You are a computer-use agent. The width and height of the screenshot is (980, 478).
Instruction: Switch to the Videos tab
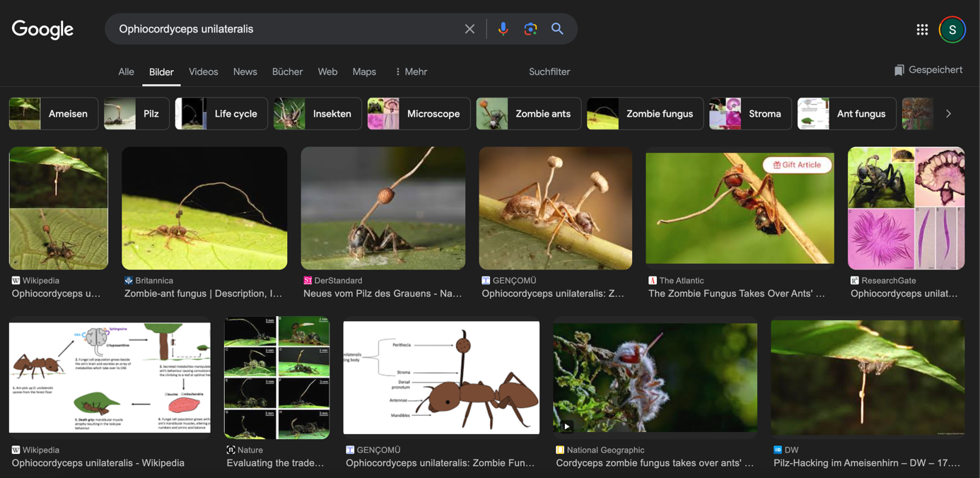[x=203, y=72]
